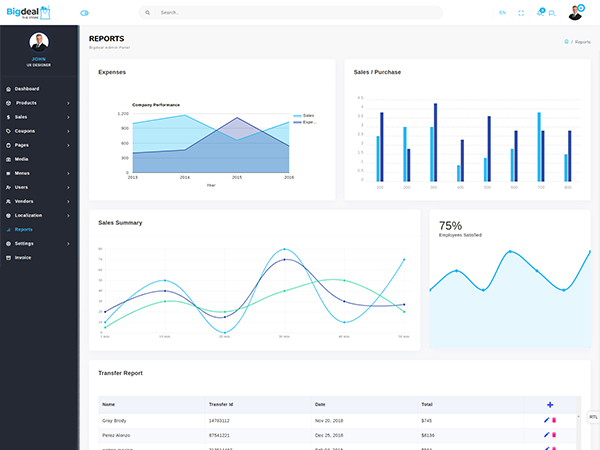This screenshot has width=600, height=450.
Task: Toggle Sales series in Expenses chart legend
Action: coord(304,115)
